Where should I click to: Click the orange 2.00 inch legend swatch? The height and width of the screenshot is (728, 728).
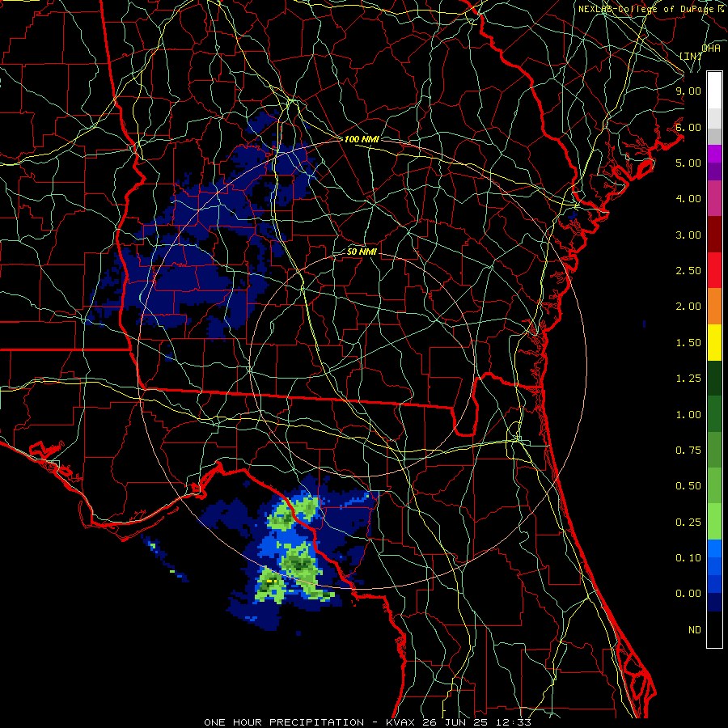pyautogui.click(x=714, y=307)
